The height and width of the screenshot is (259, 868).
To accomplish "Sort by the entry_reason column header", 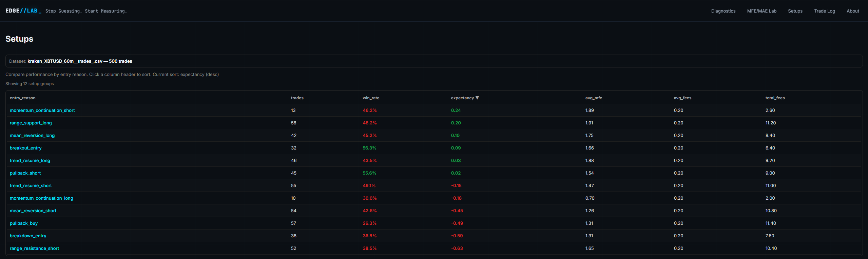I will click(x=22, y=98).
